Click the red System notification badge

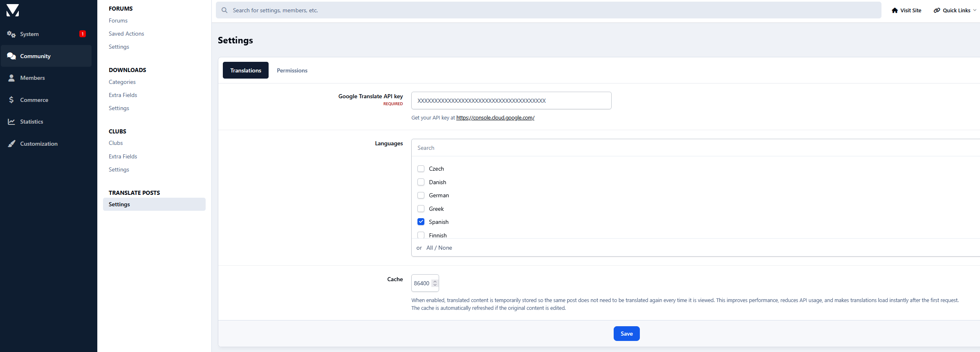83,34
